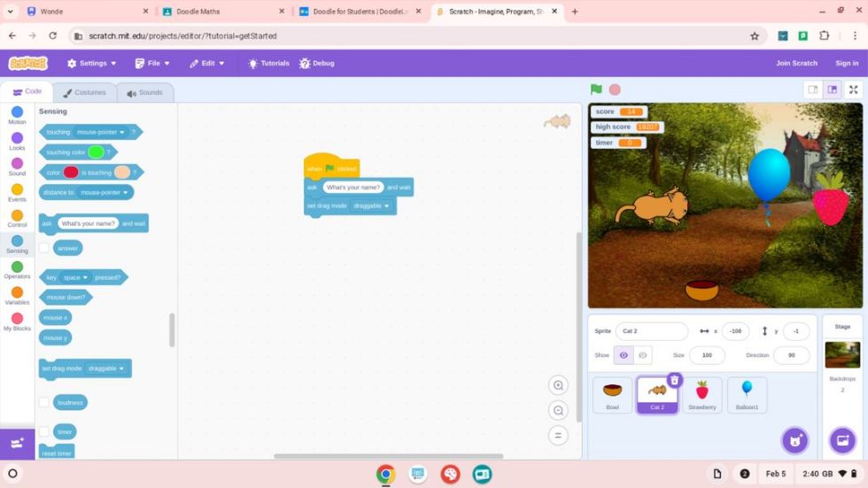
Task: Click the Scratch logo
Action: coord(28,63)
